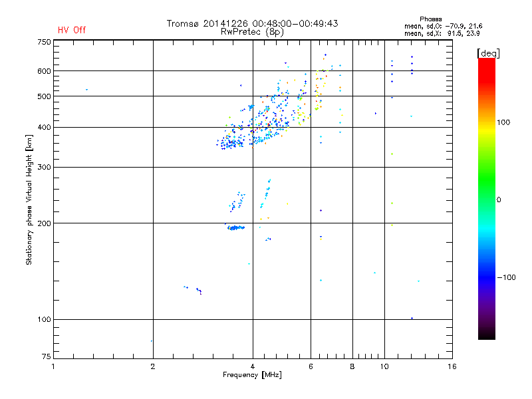
Task: Click the colorbar tick label '100'
Action: coord(503,122)
